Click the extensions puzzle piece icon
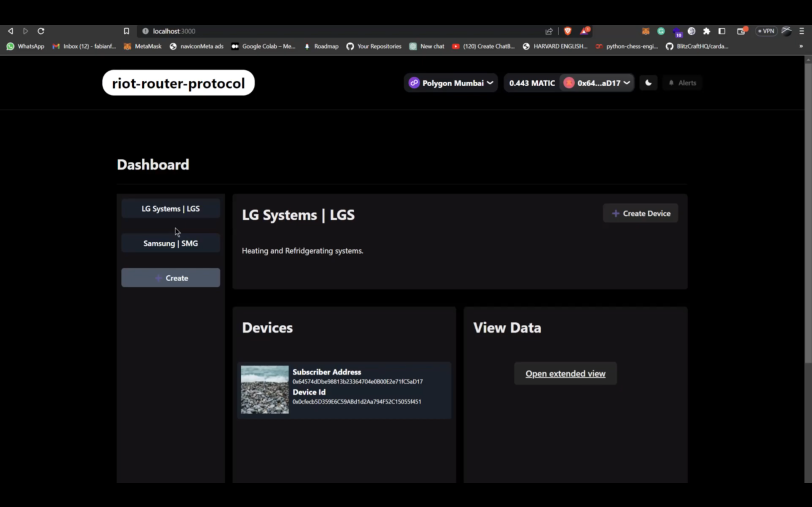 (706, 31)
